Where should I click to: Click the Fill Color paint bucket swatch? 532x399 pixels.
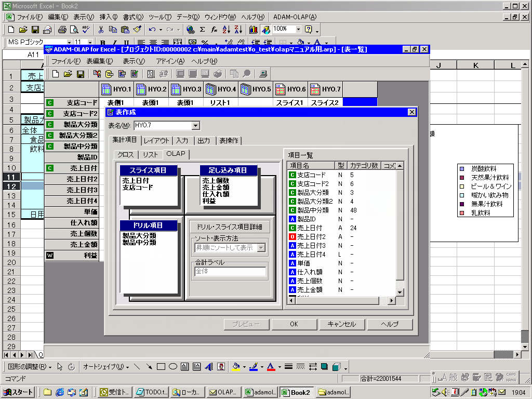click(x=236, y=366)
